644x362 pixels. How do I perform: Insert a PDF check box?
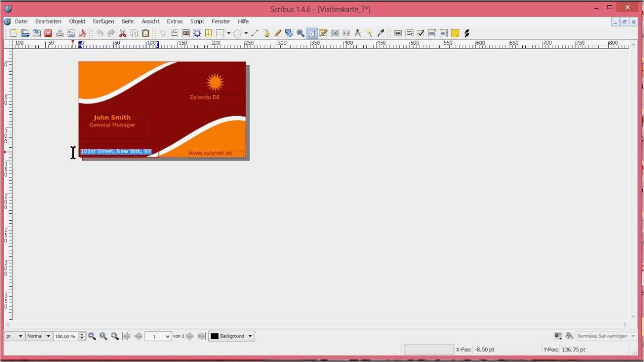(421, 33)
